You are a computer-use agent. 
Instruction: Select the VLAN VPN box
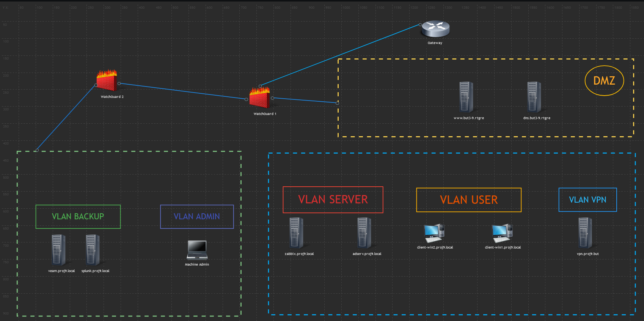pos(588,200)
